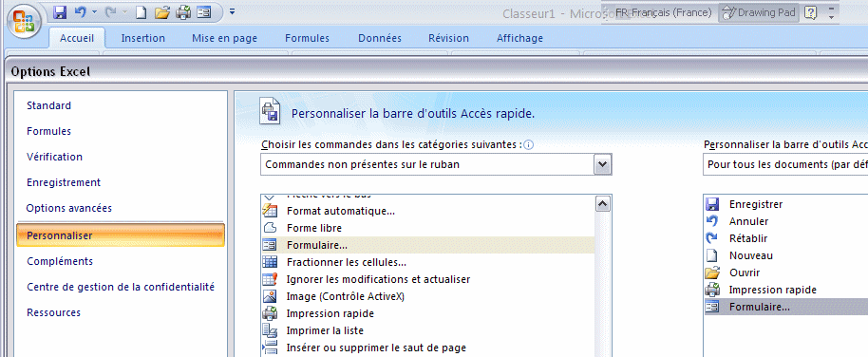Image resolution: width=868 pixels, height=357 pixels.
Task: Go to the Formules ribbon tab
Action: pyautogui.click(x=307, y=38)
